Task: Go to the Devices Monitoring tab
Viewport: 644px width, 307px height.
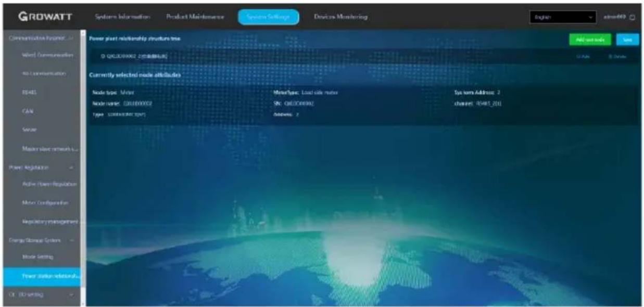Action: tap(341, 17)
